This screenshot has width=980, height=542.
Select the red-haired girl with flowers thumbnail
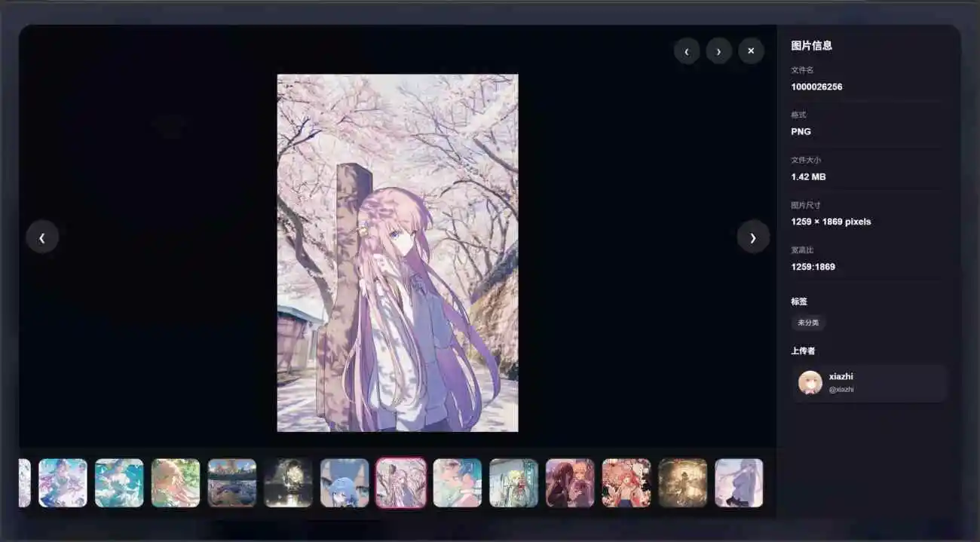[626, 482]
